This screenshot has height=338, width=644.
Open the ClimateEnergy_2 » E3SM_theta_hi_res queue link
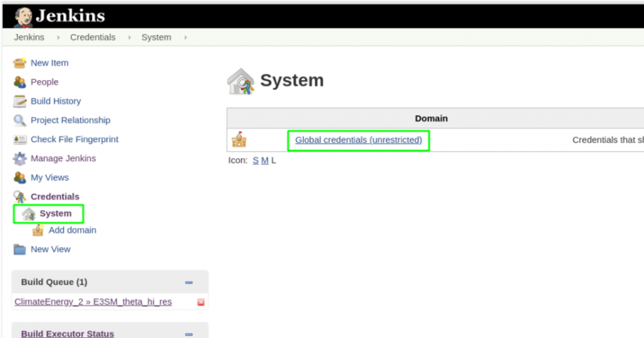pyautogui.click(x=93, y=302)
